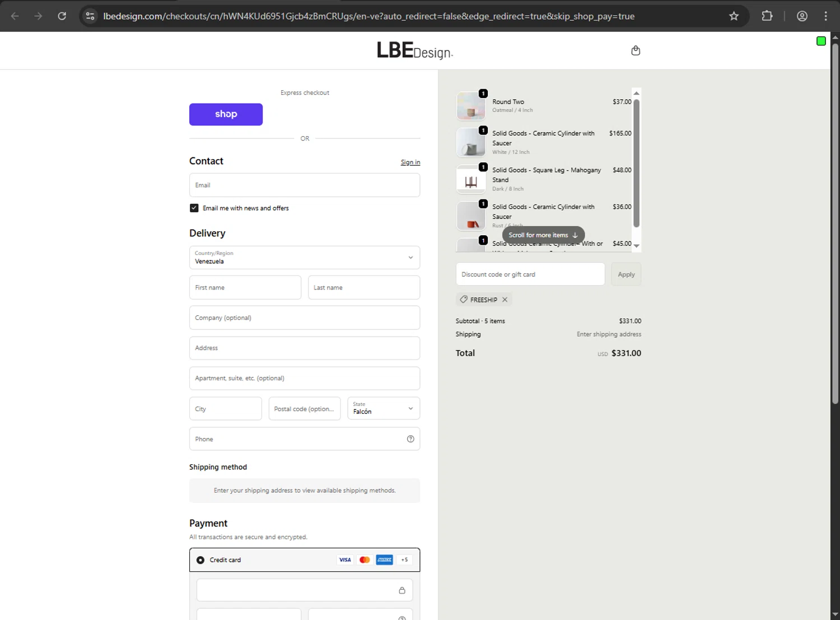Click the Visa card logo

coord(345,560)
